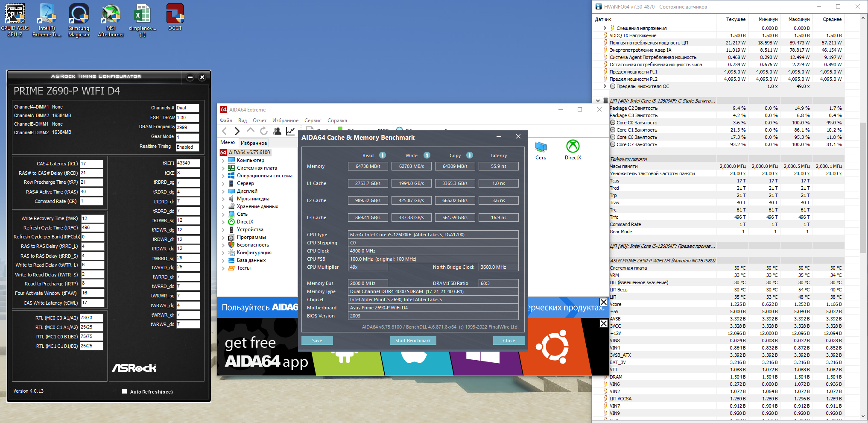
Task: Go back using AIDA64 toolbar back arrow
Action: [x=225, y=131]
